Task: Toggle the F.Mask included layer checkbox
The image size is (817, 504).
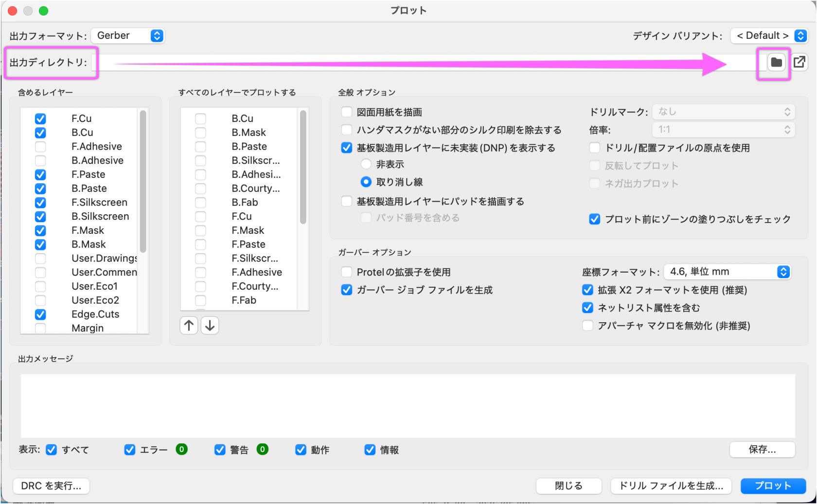Action: [40, 230]
